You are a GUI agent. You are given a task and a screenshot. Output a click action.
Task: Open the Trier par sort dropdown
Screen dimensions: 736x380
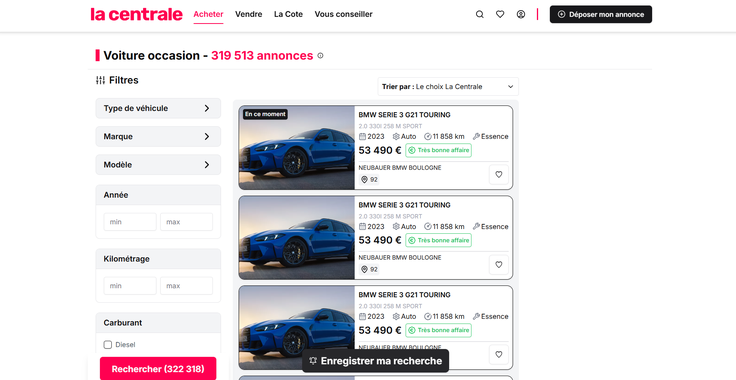[x=448, y=87]
